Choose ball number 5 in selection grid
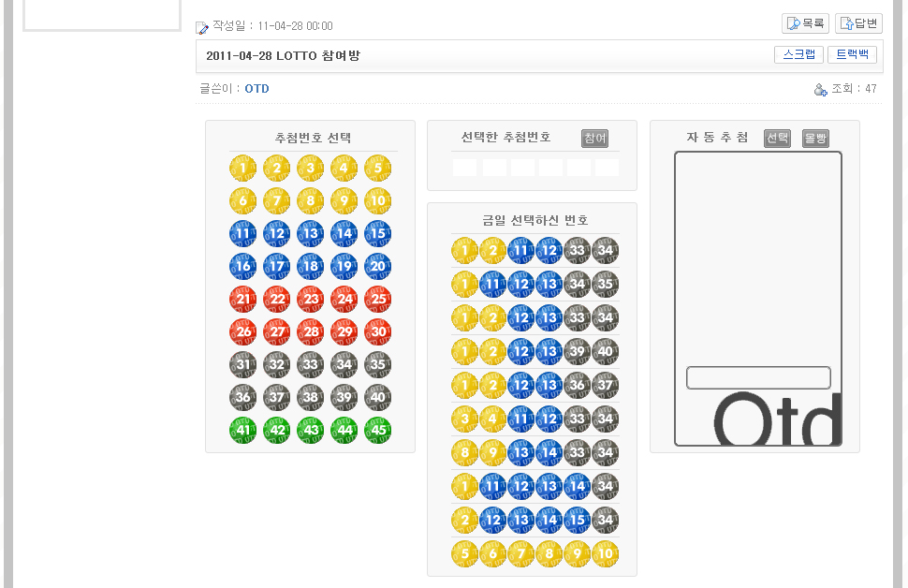The height and width of the screenshot is (588, 908). point(377,168)
